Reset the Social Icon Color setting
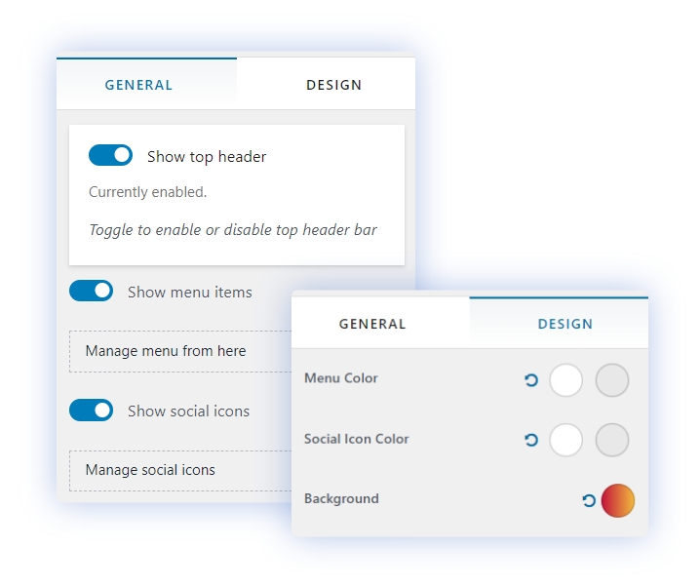700x588 pixels. (x=531, y=441)
